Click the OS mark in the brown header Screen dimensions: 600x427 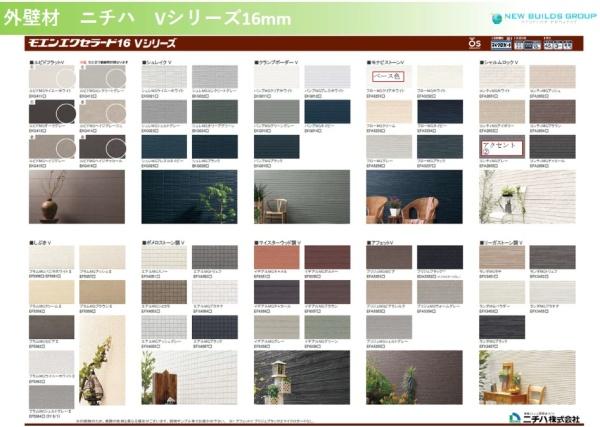474,43
